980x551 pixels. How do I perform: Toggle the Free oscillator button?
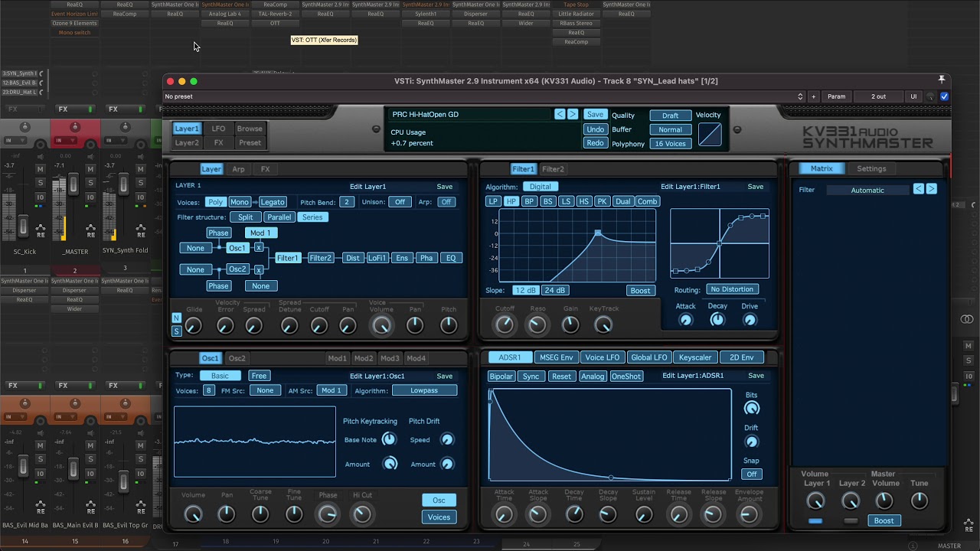[259, 376]
